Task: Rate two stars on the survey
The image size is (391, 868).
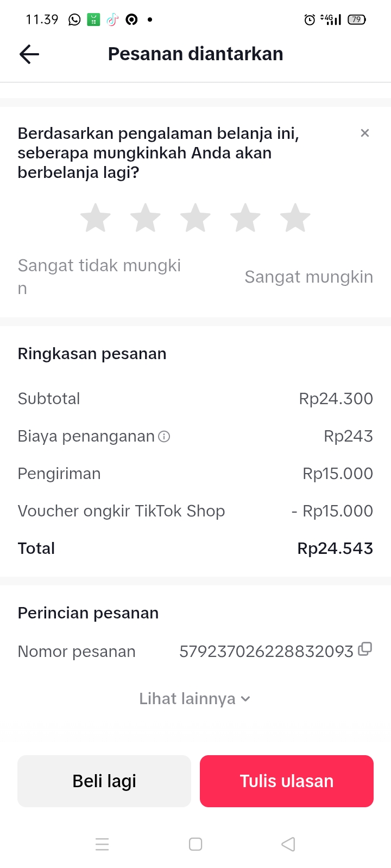Action: tap(146, 218)
